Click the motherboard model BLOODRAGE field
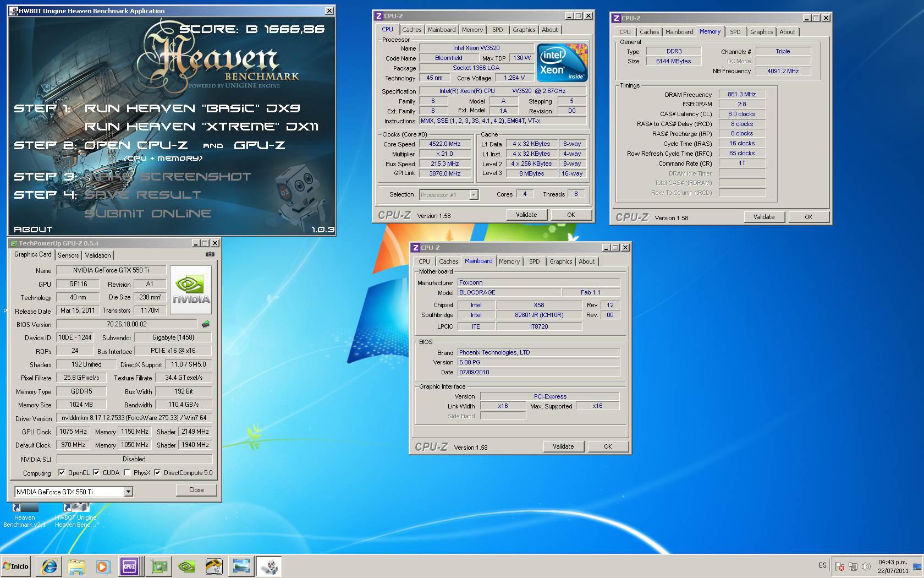 [x=509, y=292]
